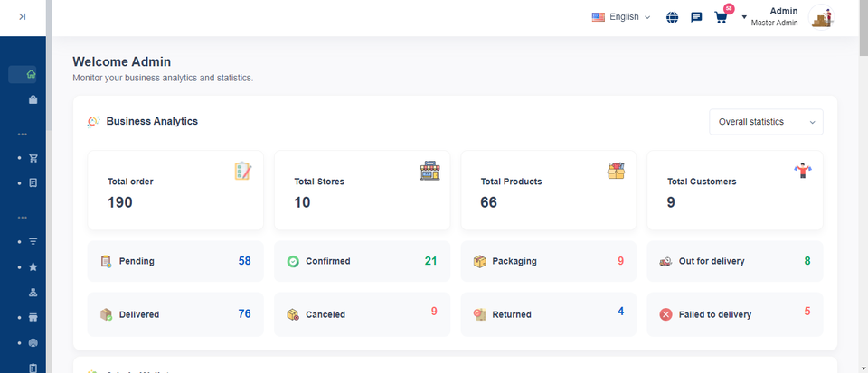The width and height of the screenshot is (868, 373).
Task: Click the Business Analytics heading icon
Action: [93, 122]
